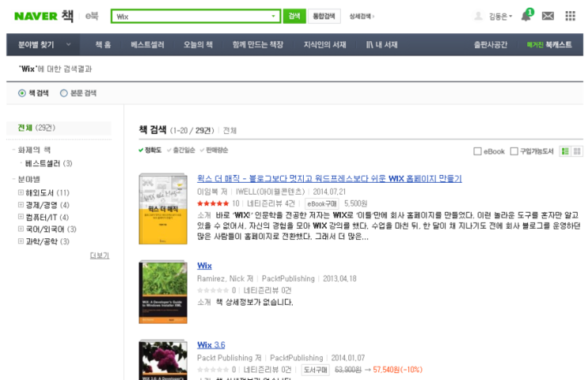The image size is (588, 380).
Task: Select the 베스트셀러 (3) filter
Action: [x=48, y=163]
